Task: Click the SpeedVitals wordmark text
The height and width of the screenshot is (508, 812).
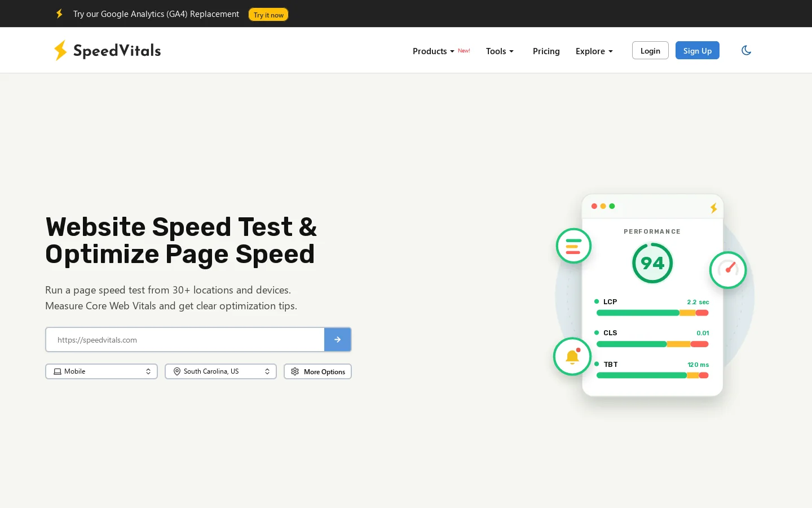Action: coord(117,51)
